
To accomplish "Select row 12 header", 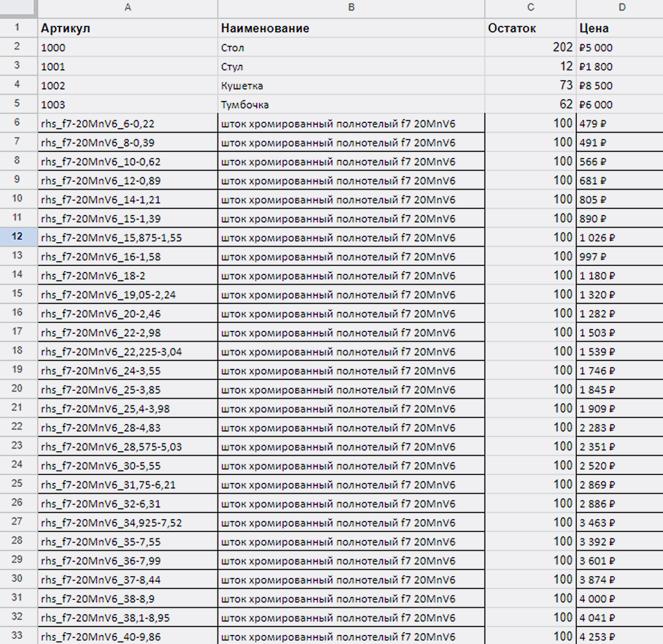I will pyautogui.click(x=18, y=237).
